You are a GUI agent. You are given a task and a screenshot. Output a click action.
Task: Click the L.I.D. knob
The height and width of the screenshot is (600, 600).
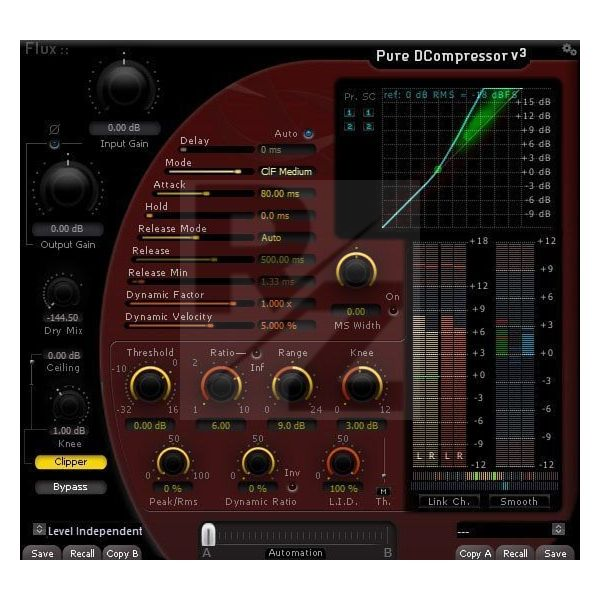343,462
